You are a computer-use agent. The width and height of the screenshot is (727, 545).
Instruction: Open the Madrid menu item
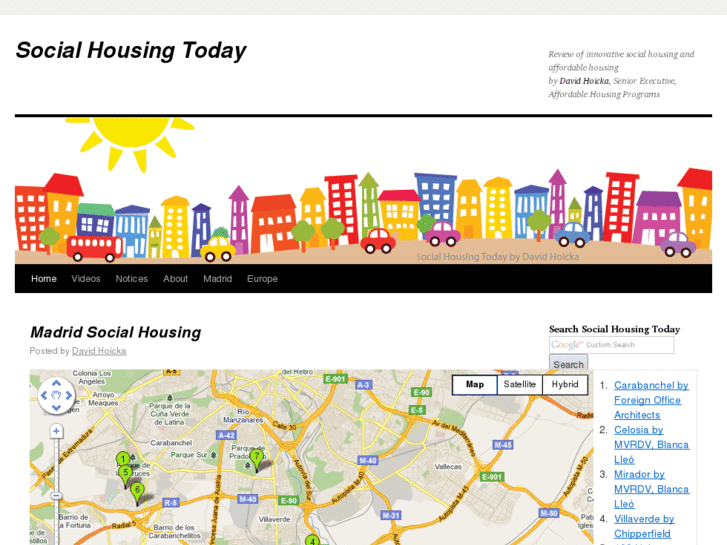pyautogui.click(x=217, y=279)
